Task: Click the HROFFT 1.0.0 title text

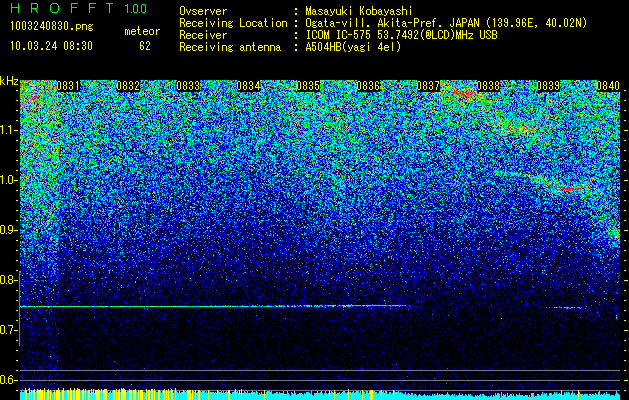Action: 78,8
